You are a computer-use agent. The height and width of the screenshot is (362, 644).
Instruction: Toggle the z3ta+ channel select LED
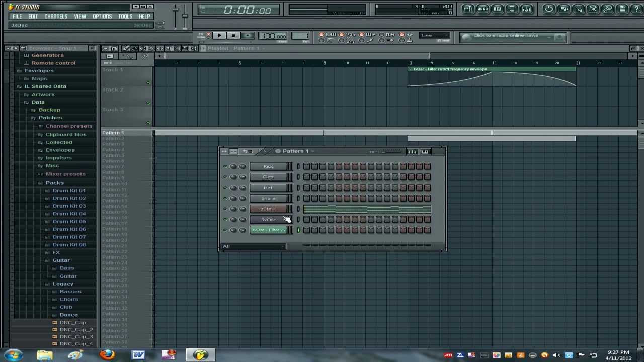coord(298,209)
